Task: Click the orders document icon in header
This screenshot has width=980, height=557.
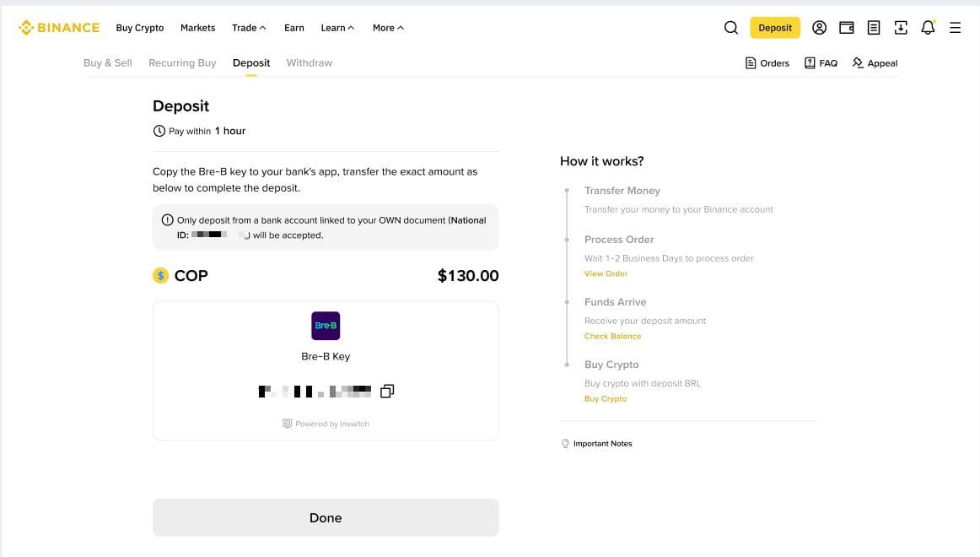Action: coord(874,28)
